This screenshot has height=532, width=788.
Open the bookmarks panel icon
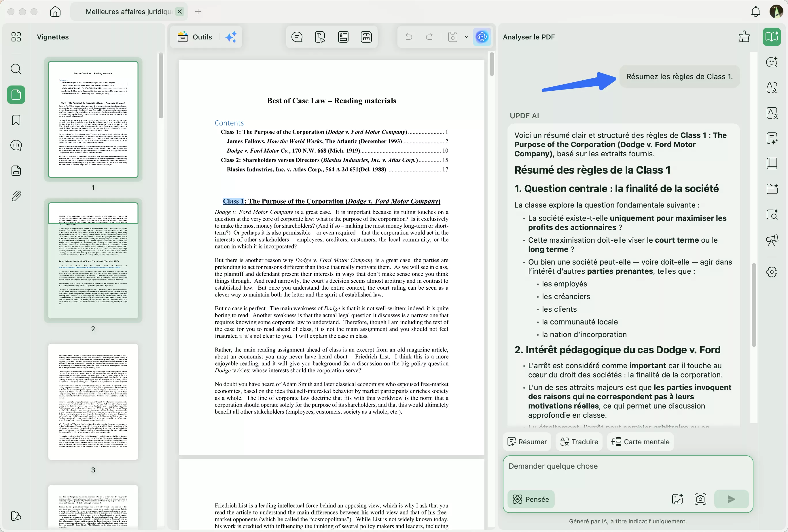coord(16,120)
